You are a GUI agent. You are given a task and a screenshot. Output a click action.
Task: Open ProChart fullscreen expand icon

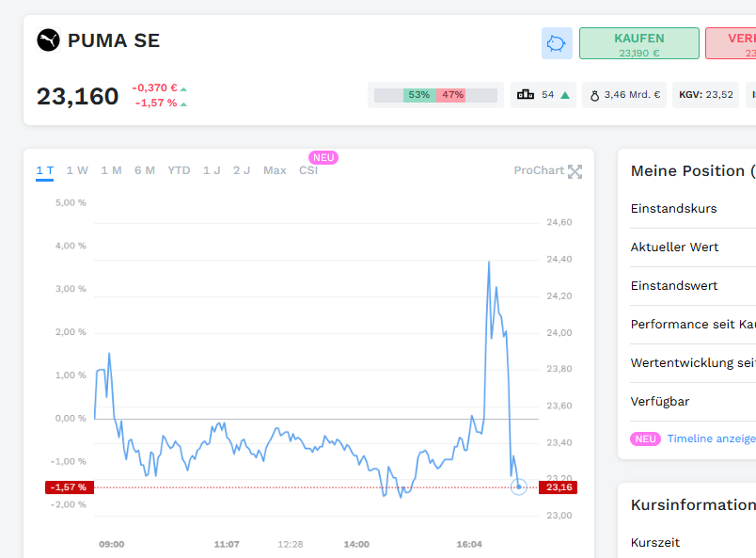click(x=575, y=171)
